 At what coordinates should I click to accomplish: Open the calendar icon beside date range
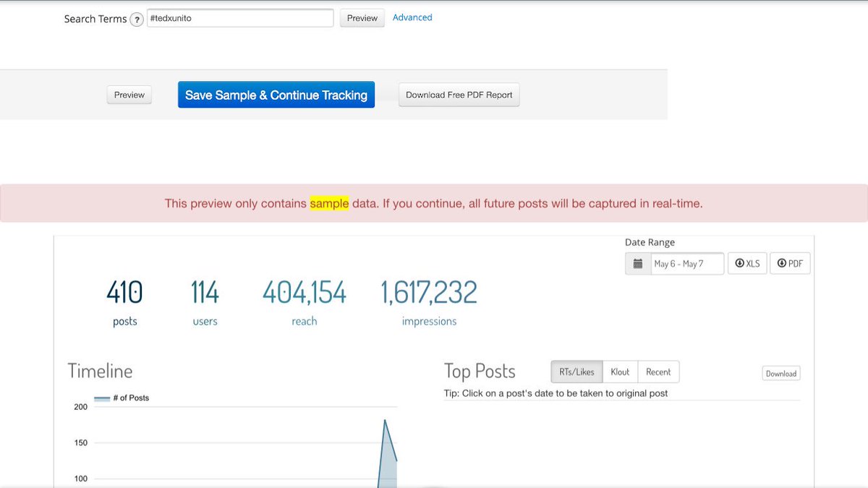click(x=638, y=264)
